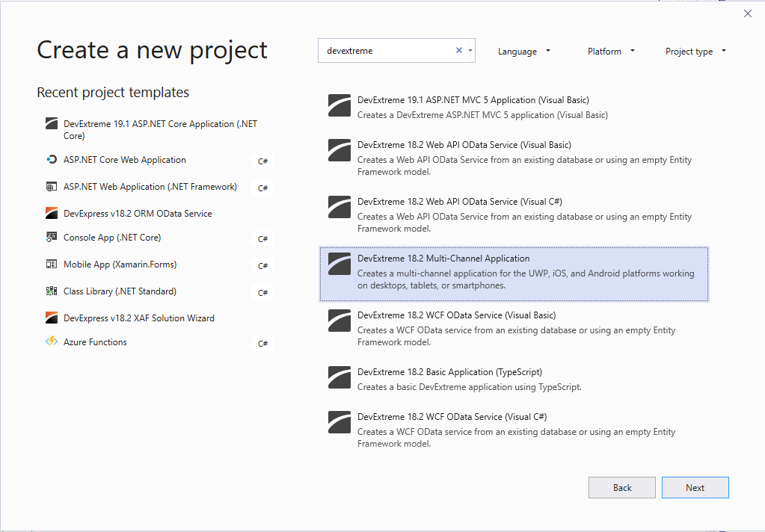Click the Next button

695,488
